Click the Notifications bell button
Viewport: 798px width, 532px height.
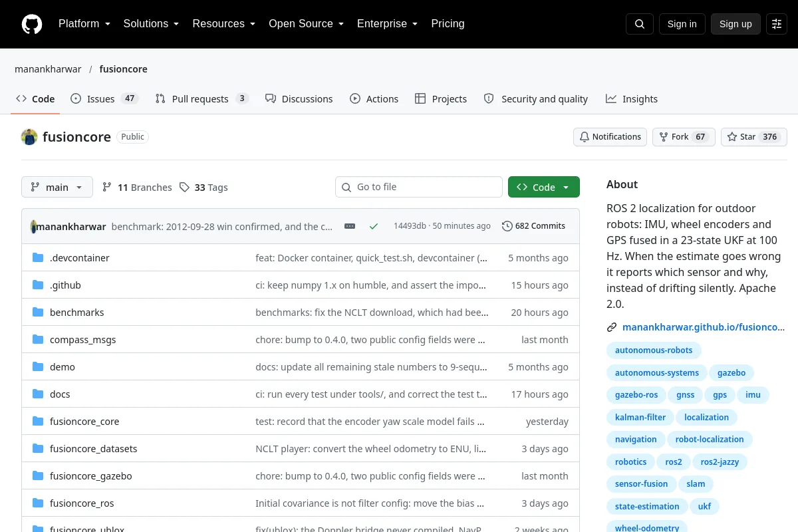[x=610, y=137]
